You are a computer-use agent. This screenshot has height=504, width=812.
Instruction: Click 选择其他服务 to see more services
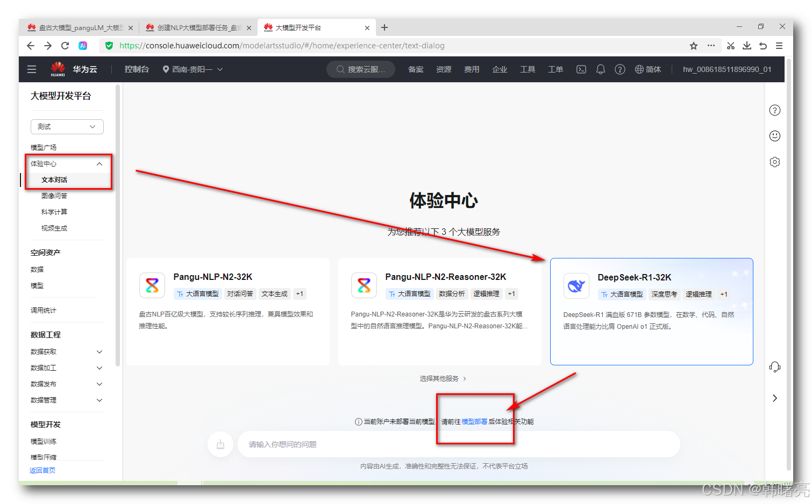[x=443, y=379]
